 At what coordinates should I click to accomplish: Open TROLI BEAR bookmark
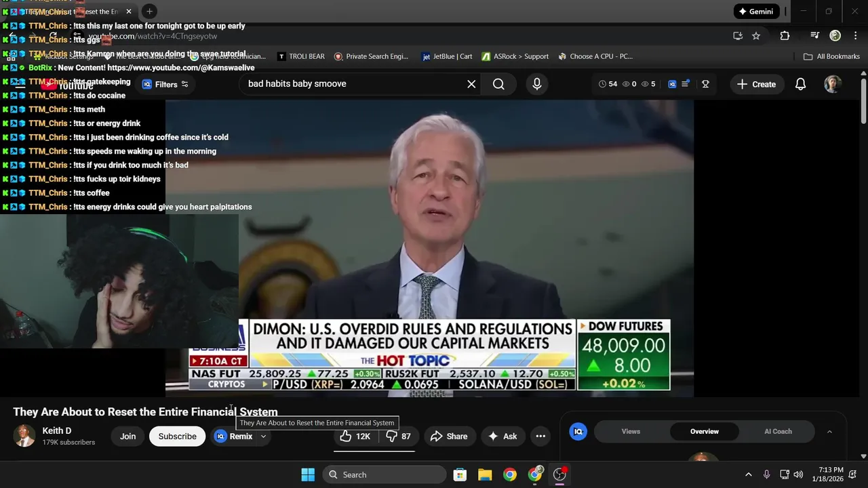click(x=301, y=56)
